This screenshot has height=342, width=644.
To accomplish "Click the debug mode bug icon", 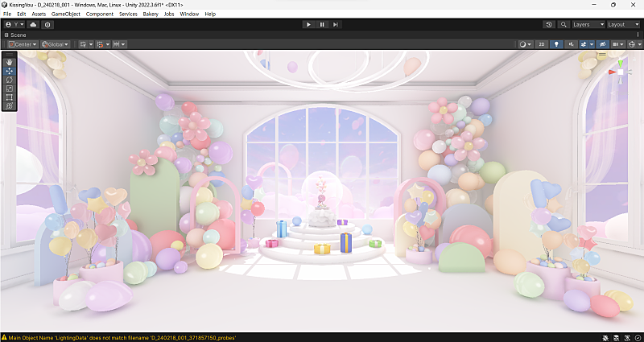I will click(x=605, y=336).
